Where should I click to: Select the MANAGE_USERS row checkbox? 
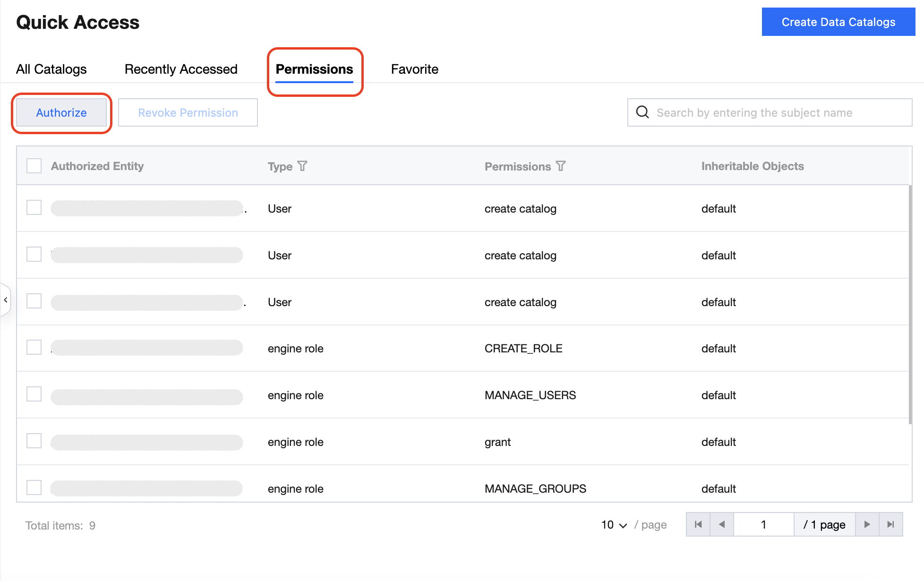coord(34,394)
